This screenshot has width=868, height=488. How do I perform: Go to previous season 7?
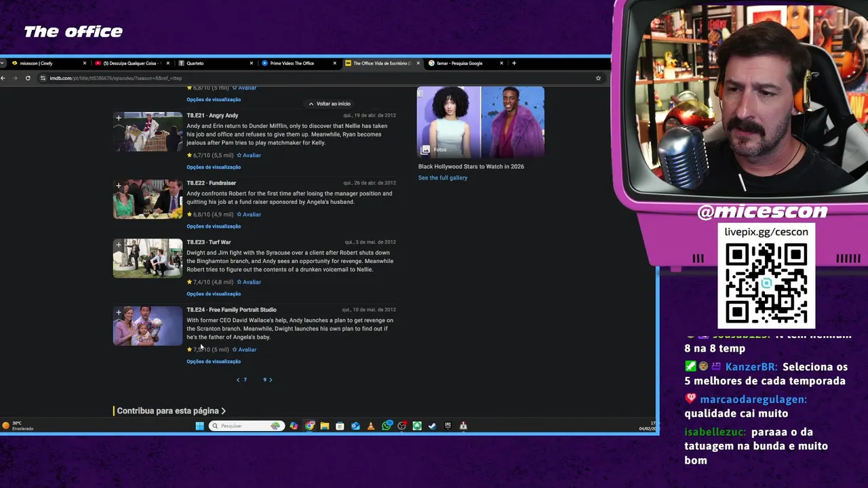[x=241, y=380]
